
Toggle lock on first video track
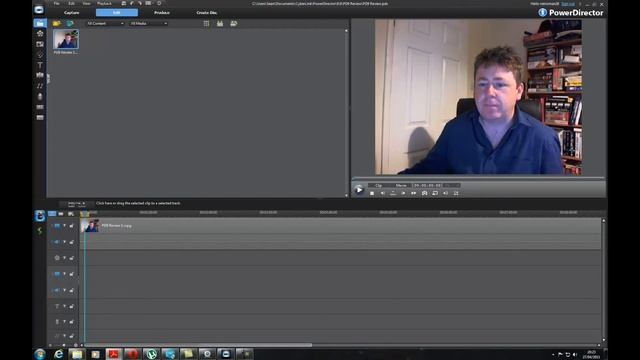tap(71, 226)
